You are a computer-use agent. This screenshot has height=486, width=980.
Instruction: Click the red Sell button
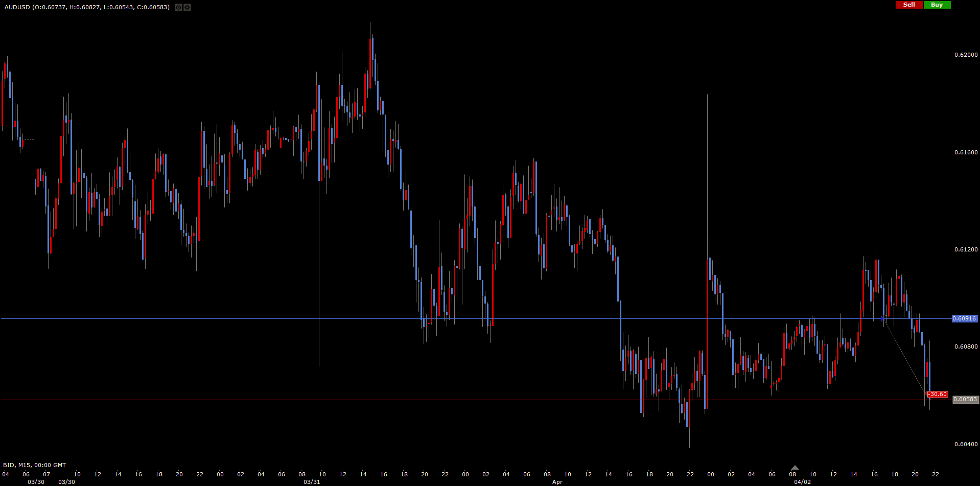[909, 5]
